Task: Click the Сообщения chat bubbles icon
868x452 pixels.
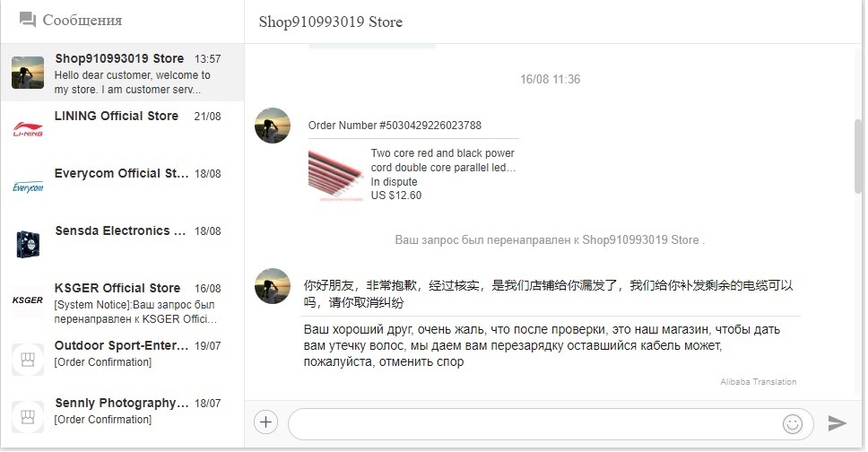Action: (x=28, y=20)
